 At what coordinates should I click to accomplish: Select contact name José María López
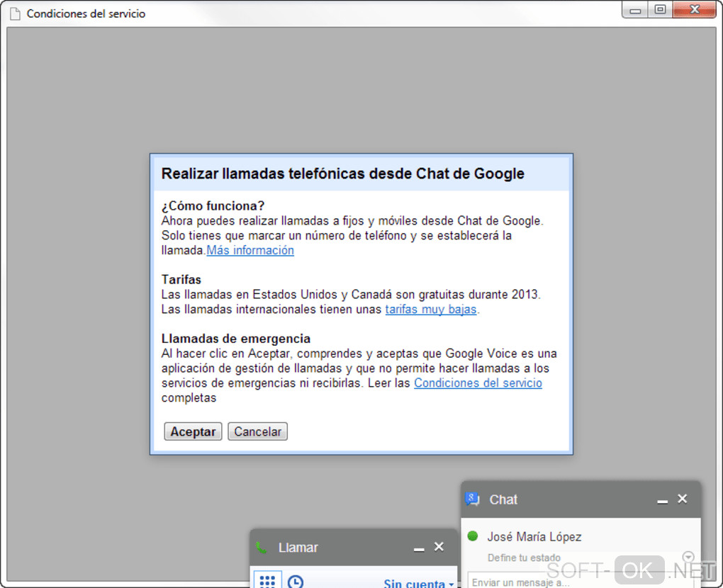(534, 537)
